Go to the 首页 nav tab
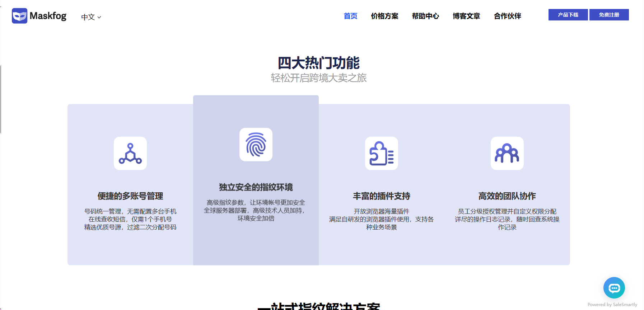This screenshot has width=644, height=310. pos(350,16)
